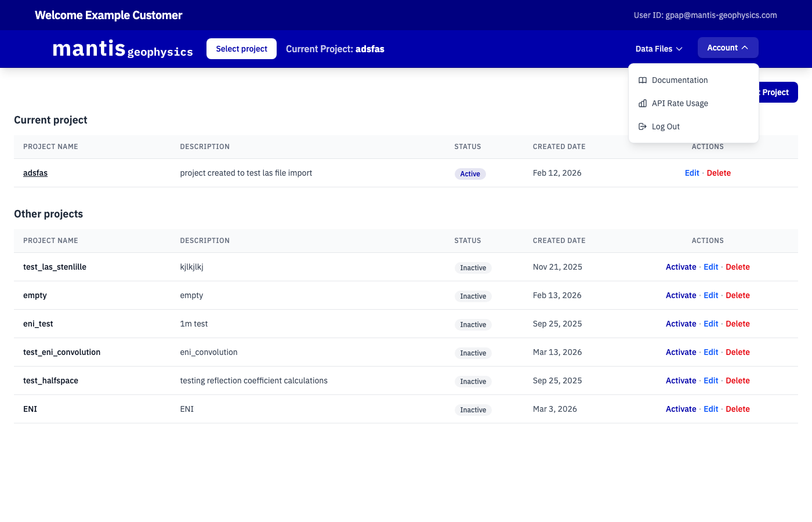The image size is (812, 522).
Task: Delete the test_las_stenlille project
Action: (738, 267)
